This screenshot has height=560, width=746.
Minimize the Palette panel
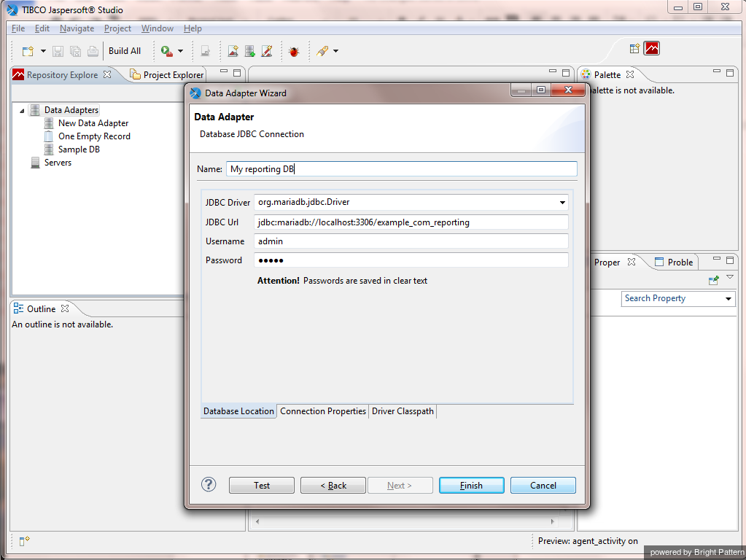coord(717,71)
